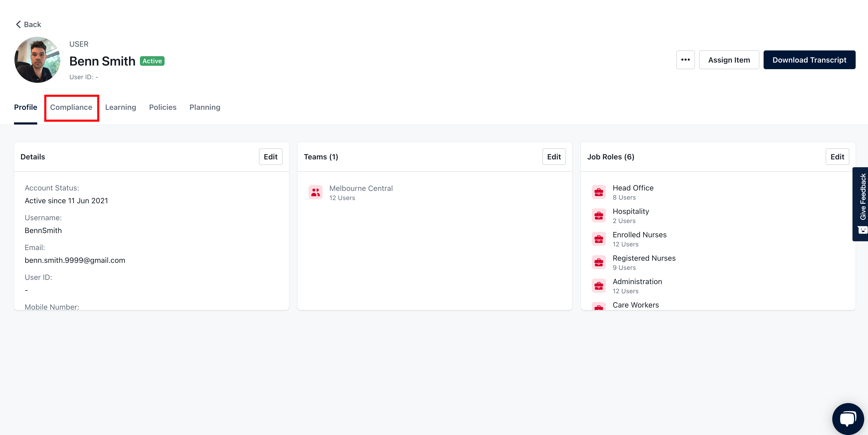
Task: Click Benn Smith's profile photo
Action: point(37,60)
